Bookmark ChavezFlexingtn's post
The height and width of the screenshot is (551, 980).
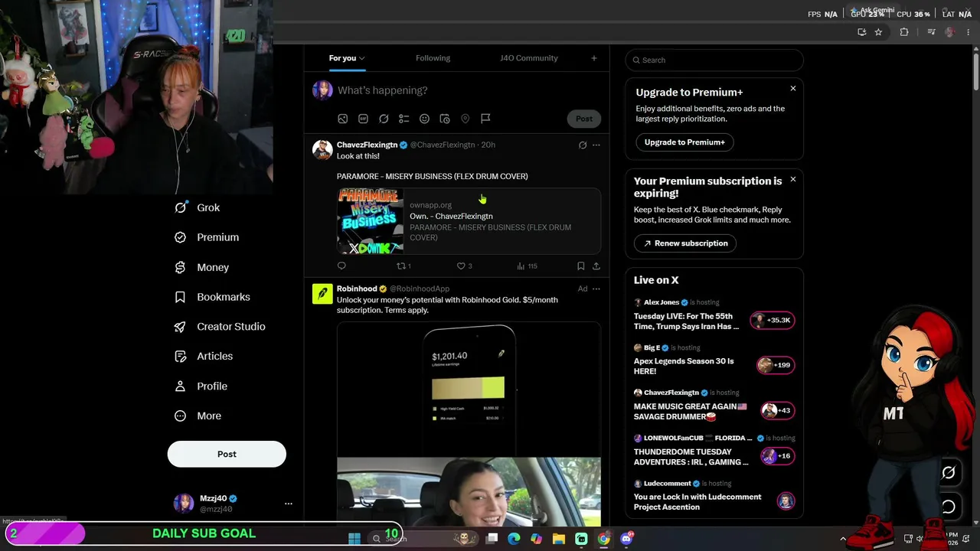pos(581,266)
